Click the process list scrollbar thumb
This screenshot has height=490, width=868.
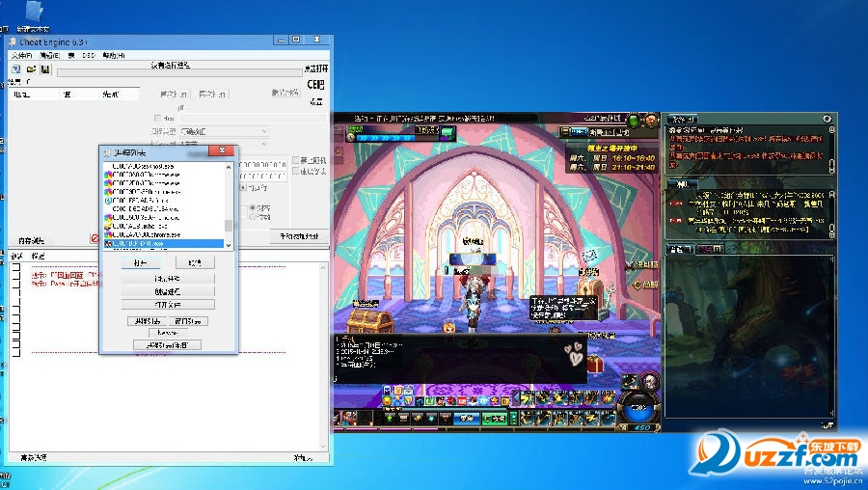[229, 226]
